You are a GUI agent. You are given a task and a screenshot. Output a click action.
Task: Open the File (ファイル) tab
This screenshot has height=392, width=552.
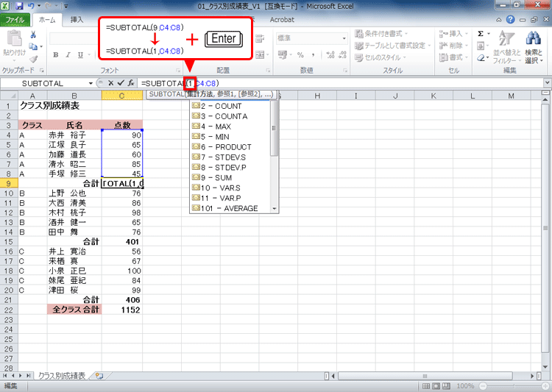coord(15,20)
